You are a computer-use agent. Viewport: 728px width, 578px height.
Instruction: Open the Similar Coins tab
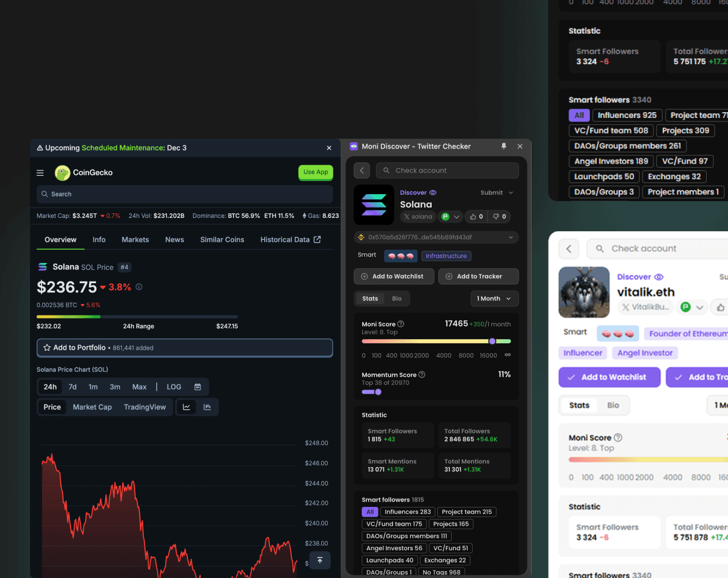(222, 240)
